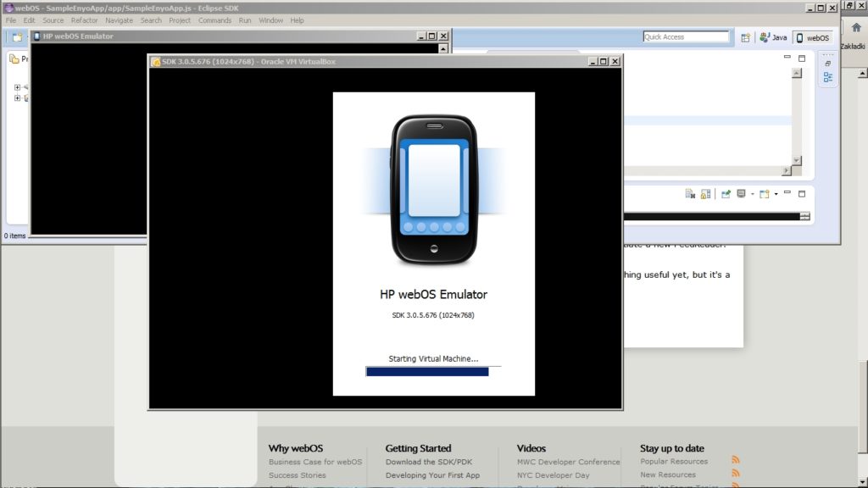Screen dimensions: 868x488
Task: Toggle the Pin Console icon
Action: (x=726, y=194)
